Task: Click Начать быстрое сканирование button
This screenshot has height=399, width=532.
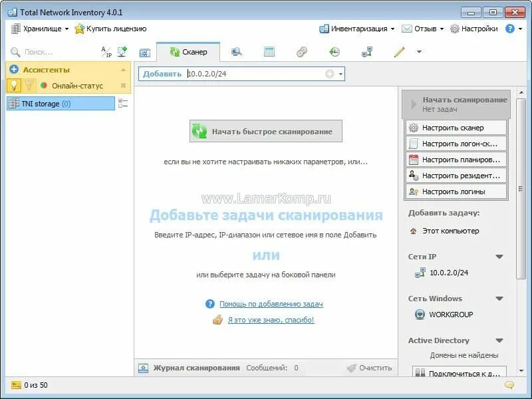Action: click(266, 131)
